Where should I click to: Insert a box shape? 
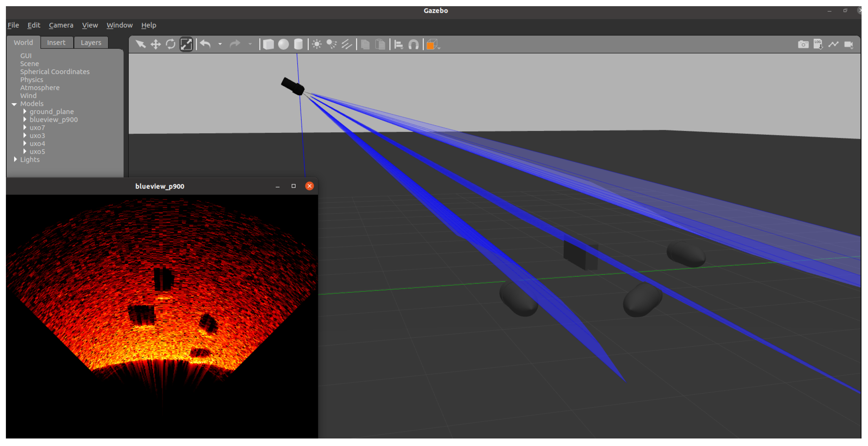pos(268,45)
